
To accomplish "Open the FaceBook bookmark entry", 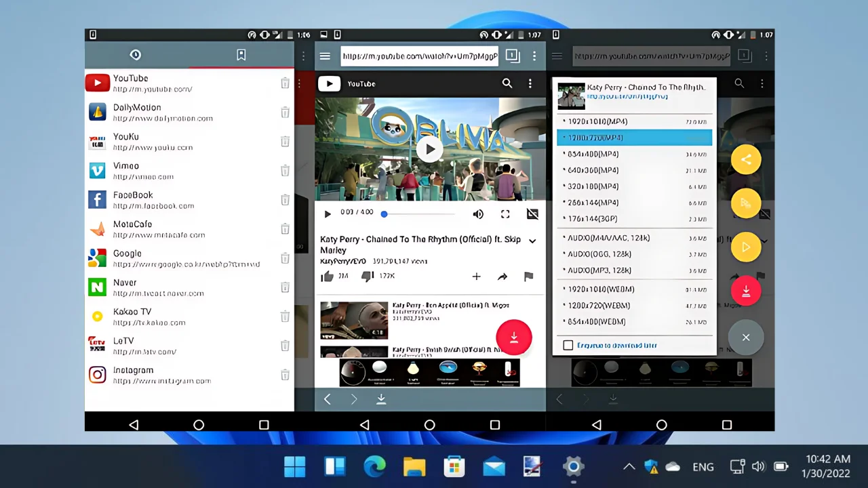I will [189, 200].
